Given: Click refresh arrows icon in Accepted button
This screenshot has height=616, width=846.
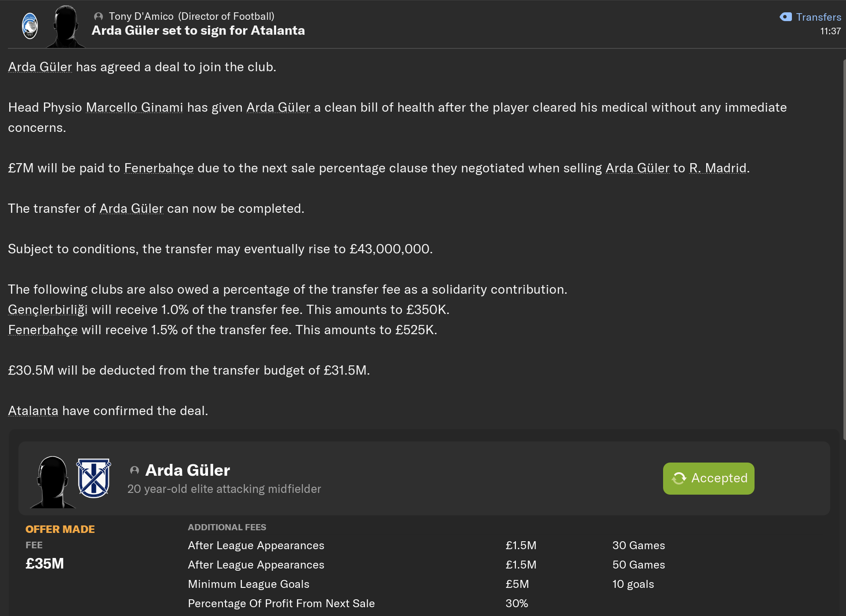Looking at the screenshot, I should click(x=679, y=478).
